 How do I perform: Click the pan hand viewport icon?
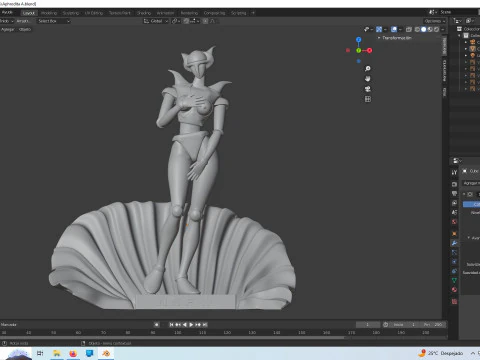pyautogui.click(x=368, y=79)
